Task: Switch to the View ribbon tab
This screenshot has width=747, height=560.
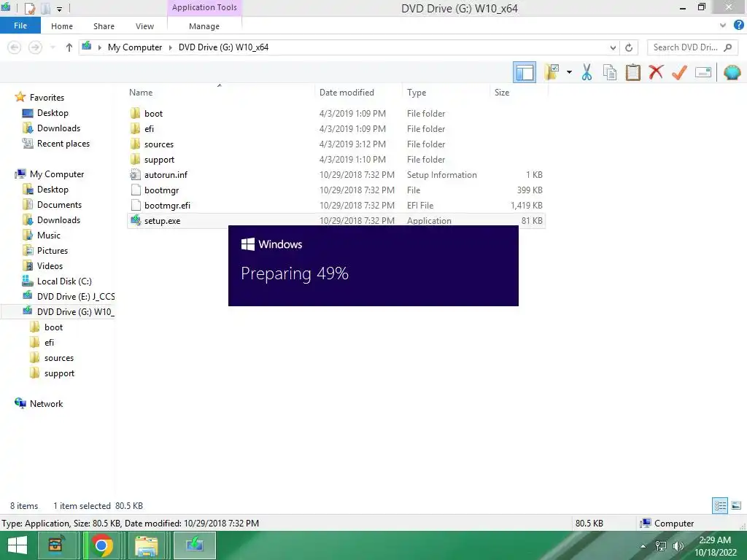Action: click(144, 26)
